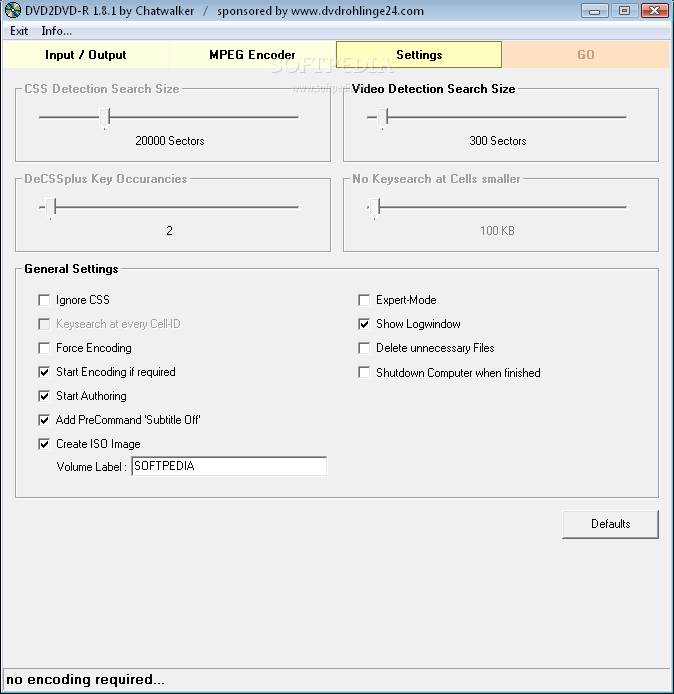Enable Delete unnecessary Files checkbox
The height and width of the screenshot is (694, 674).
click(364, 348)
